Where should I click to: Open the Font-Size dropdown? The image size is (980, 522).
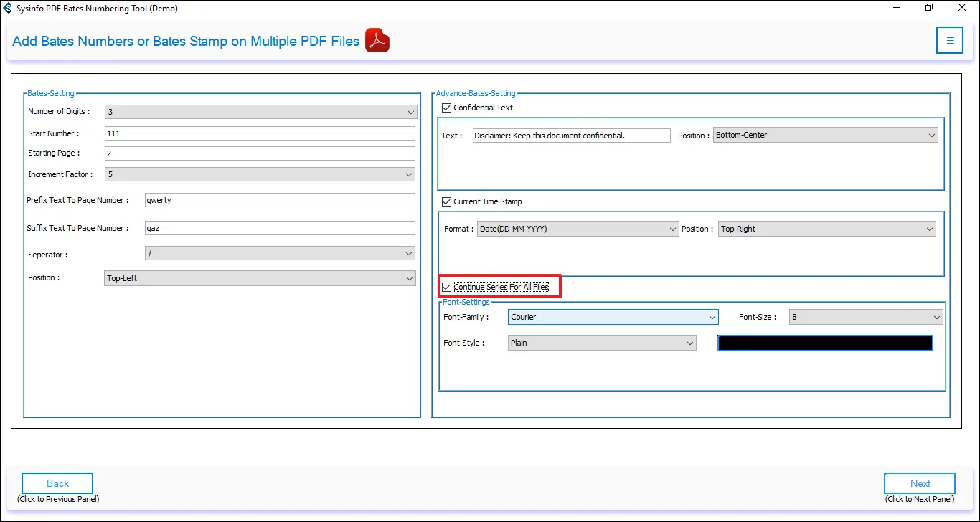(x=865, y=317)
